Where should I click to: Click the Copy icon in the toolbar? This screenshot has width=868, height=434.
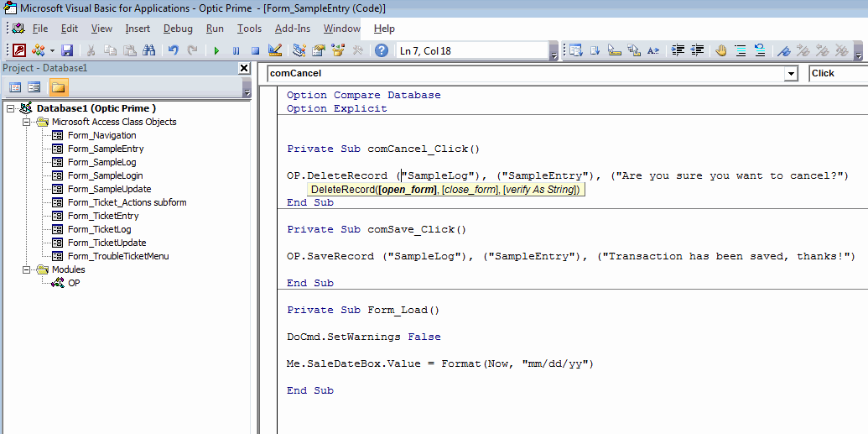pyautogui.click(x=110, y=50)
